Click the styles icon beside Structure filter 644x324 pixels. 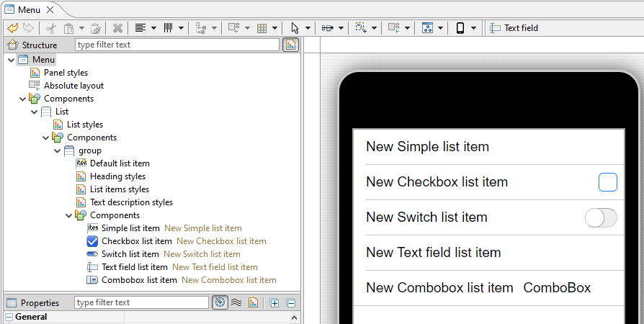coord(290,45)
